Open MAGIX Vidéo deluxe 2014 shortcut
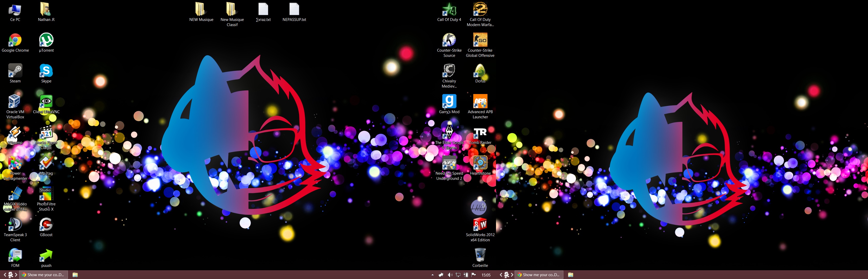 coord(15,199)
